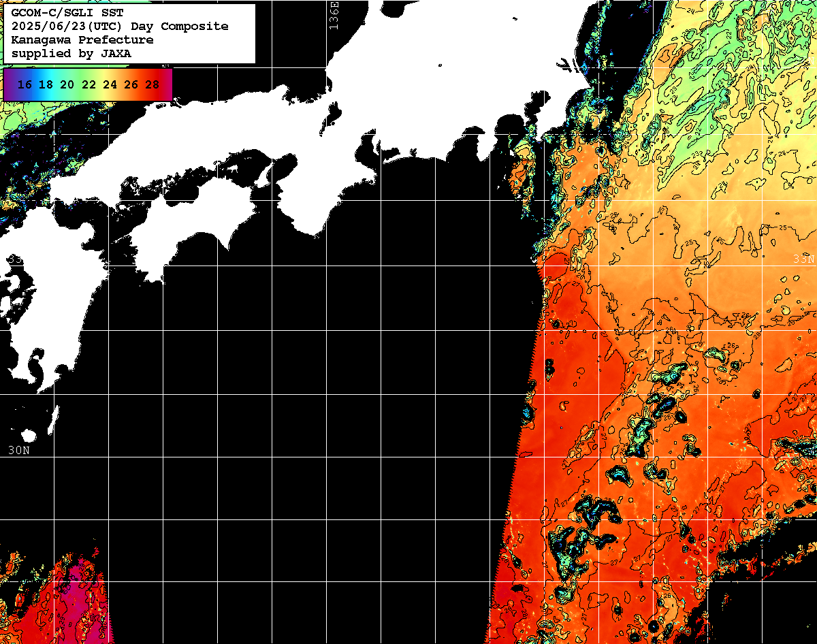Click the 'GCOM-C/SGLI SST' title text
The image size is (817, 644).
[67, 13]
